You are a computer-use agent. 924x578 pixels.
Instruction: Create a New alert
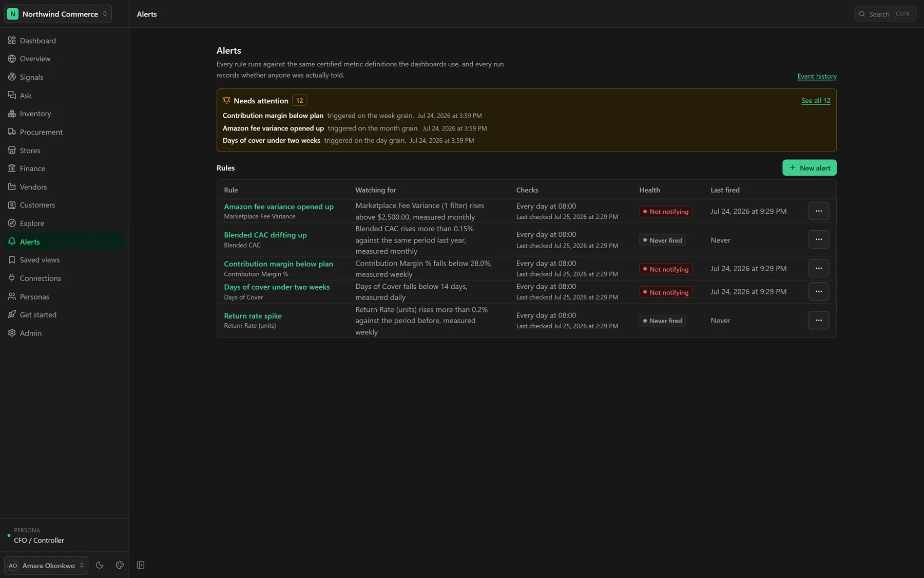pyautogui.click(x=810, y=167)
